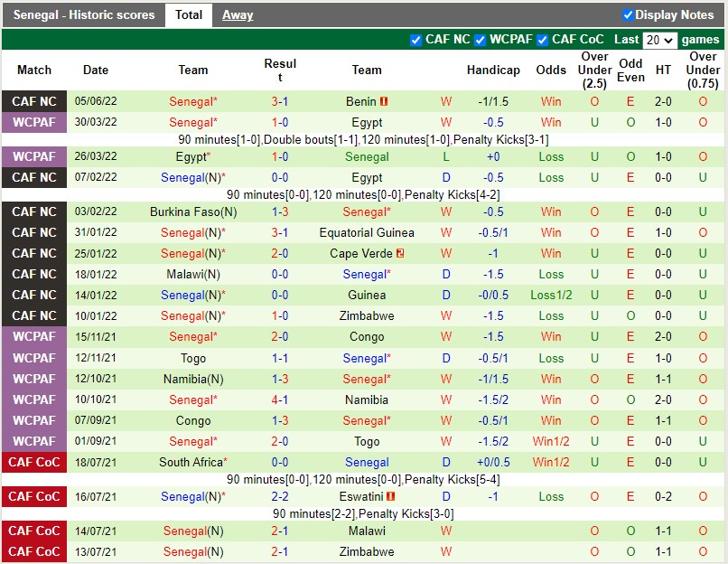Click the Loss1/2 odds value for Guinea match
Viewport: 728px width, 564px height.
click(x=551, y=295)
